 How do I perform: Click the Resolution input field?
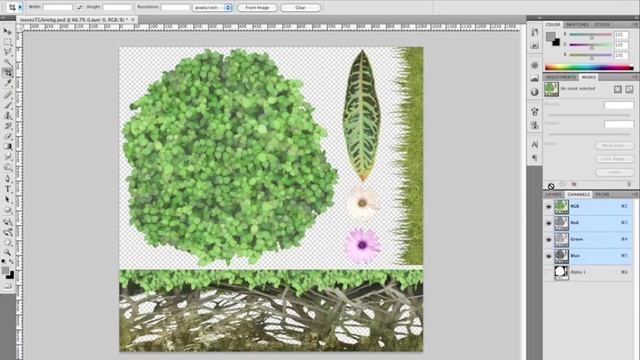coord(176,7)
